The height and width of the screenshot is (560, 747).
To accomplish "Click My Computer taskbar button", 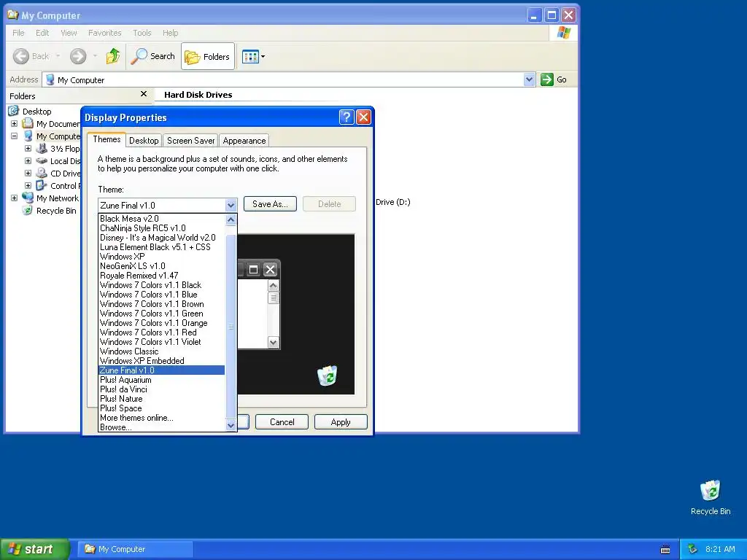I will point(136,549).
